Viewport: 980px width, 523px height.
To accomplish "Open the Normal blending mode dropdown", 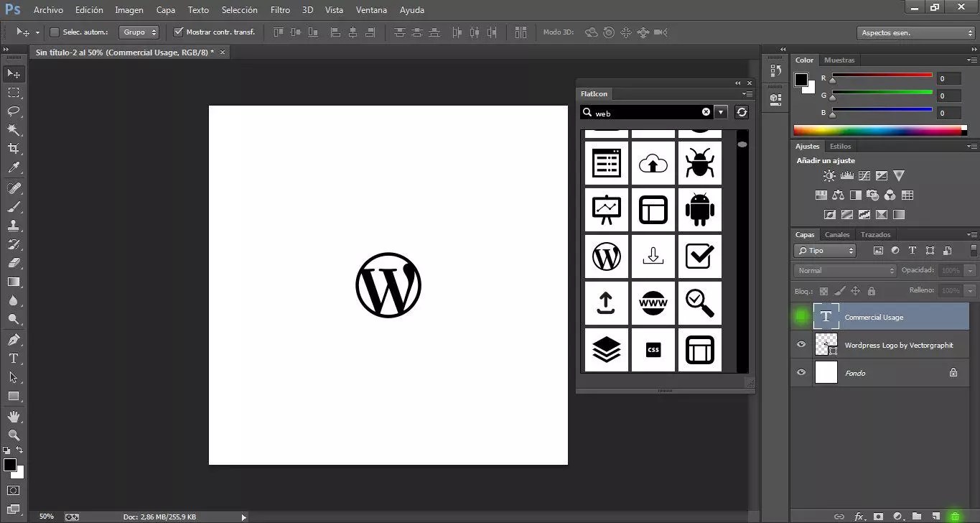I will [x=845, y=270].
